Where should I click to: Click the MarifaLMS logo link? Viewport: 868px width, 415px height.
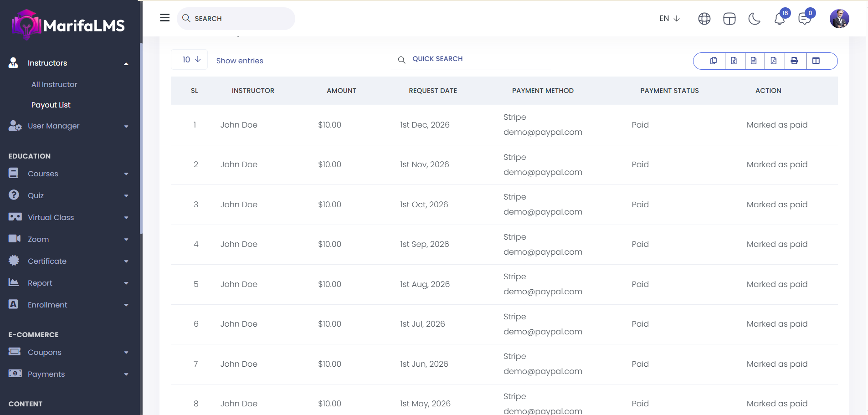click(68, 25)
